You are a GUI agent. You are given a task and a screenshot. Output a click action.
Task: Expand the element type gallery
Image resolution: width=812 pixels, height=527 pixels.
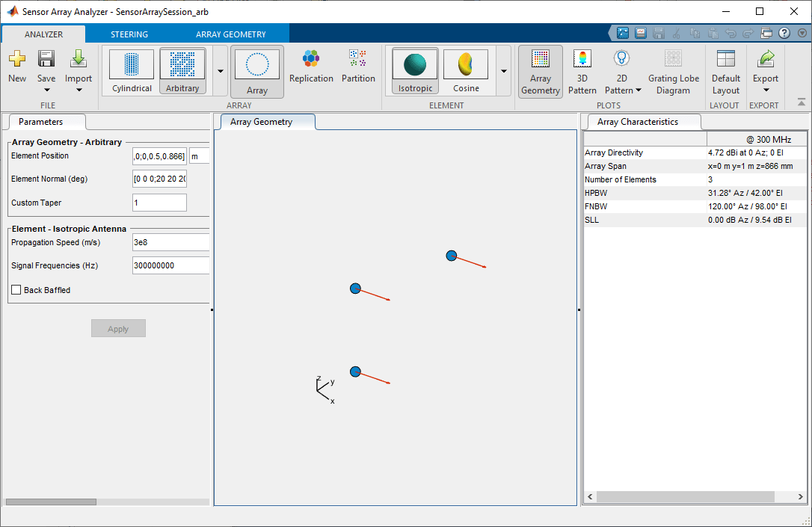[503, 71]
